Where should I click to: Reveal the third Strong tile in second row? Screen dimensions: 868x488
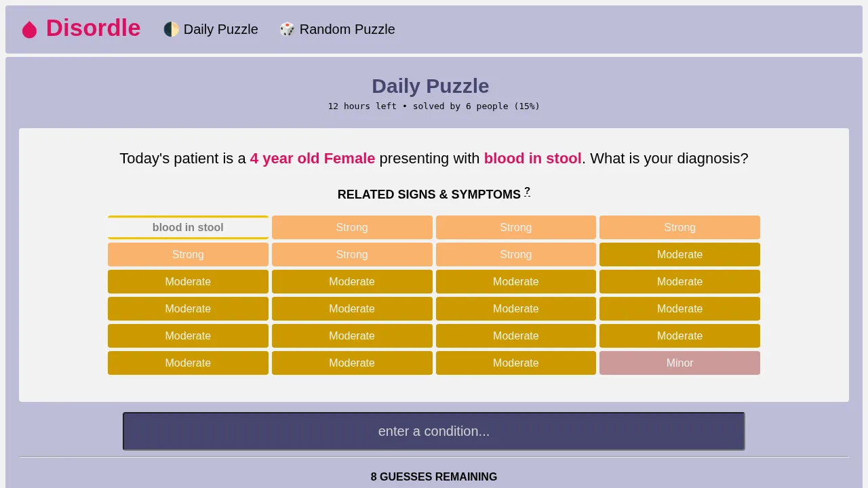(515, 255)
